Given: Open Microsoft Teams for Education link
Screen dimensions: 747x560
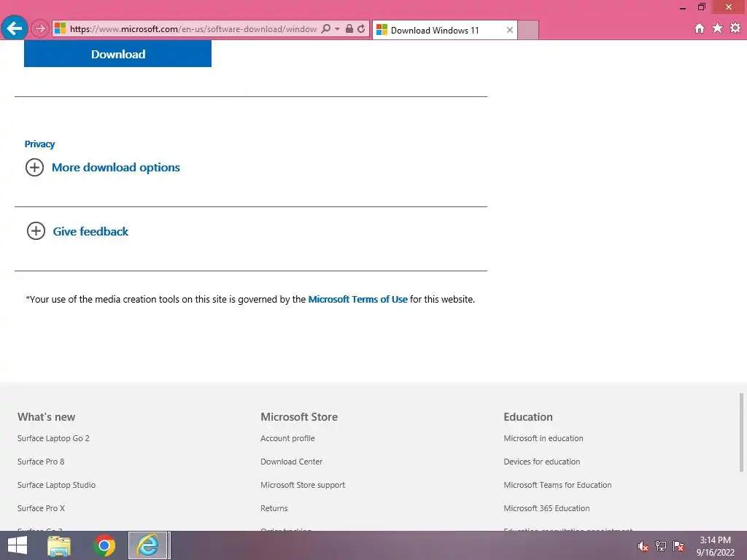Looking at the screenshot, I should coord(558,485).
